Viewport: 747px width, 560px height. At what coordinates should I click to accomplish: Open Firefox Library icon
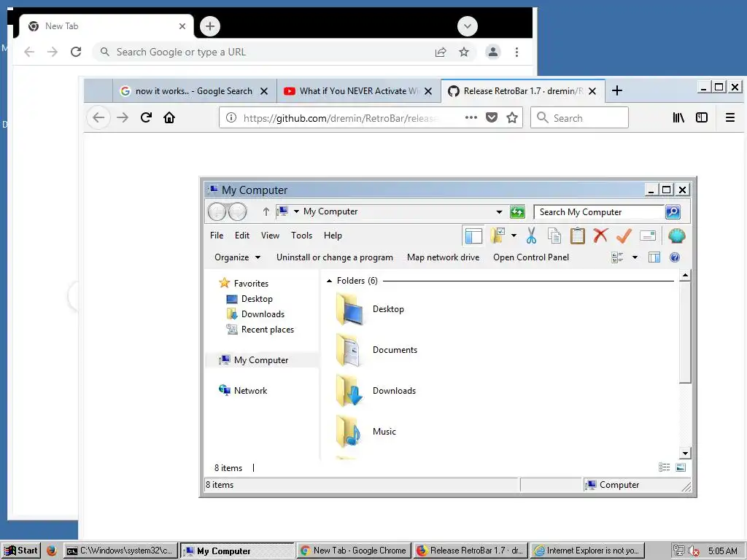pyautogui.click(x=678, y=117)
